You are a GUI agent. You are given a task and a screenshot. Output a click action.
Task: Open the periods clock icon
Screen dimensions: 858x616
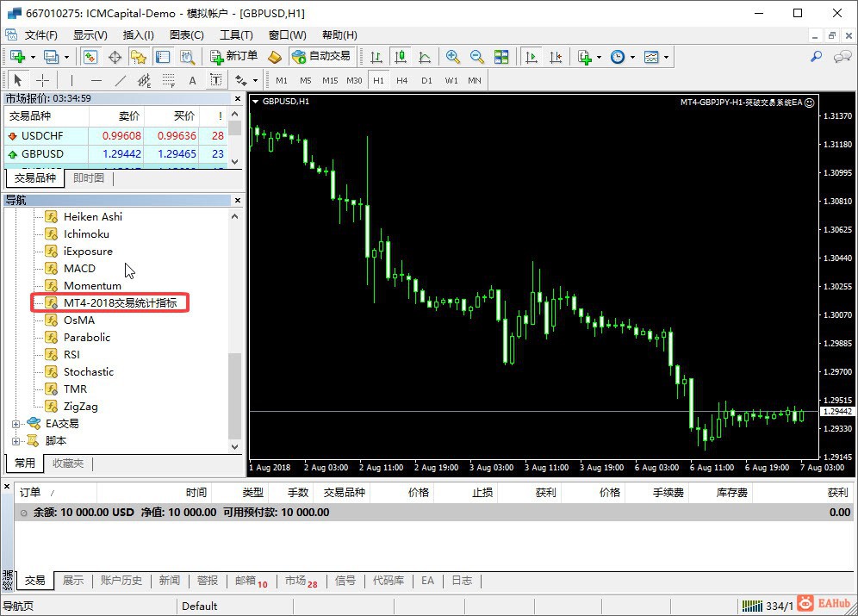(x=618, y=57)
